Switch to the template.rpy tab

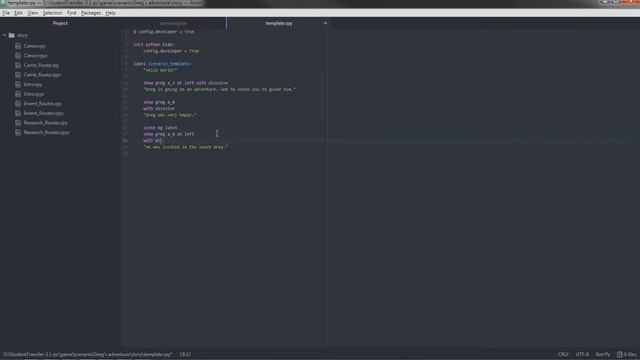[x=279, y=23]
